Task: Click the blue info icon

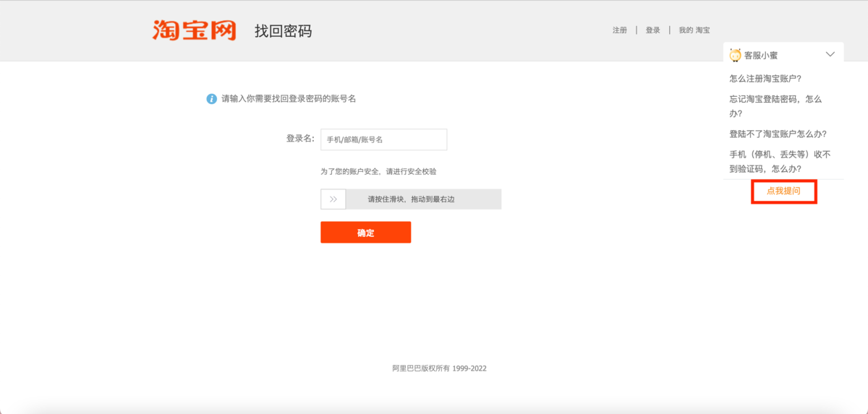Action: [x=211, y=99]
